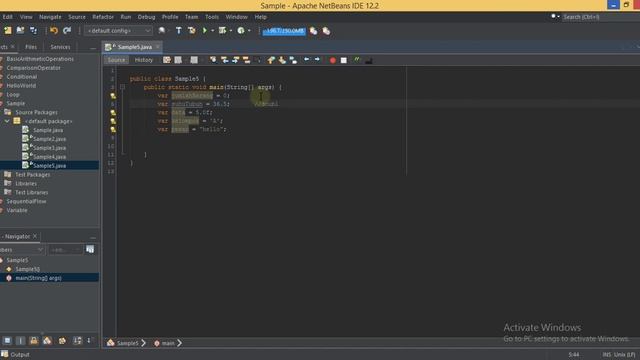The width and height of the screenshot is (640, 360).
Task: Open the Refactor menu
Action: point(103,17)
